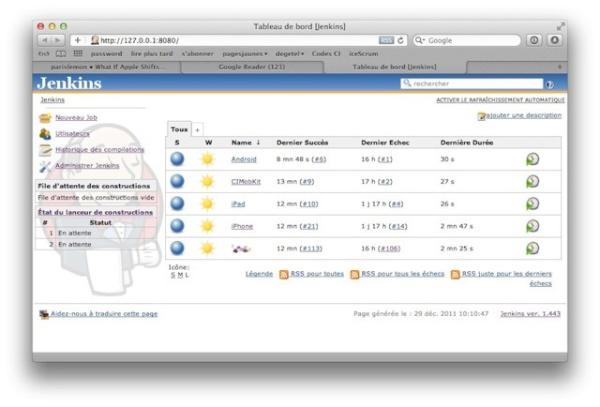
Task: Click the Jenkins header logo
Action: (69, 83)
